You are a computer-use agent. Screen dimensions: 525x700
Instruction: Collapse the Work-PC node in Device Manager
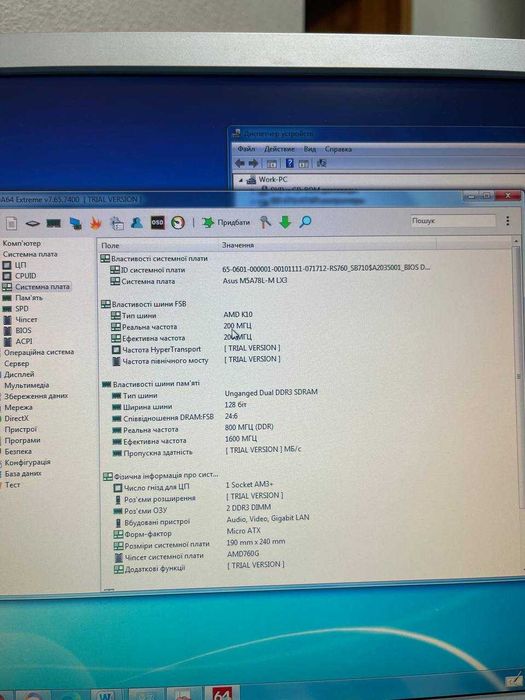point(241,180)
